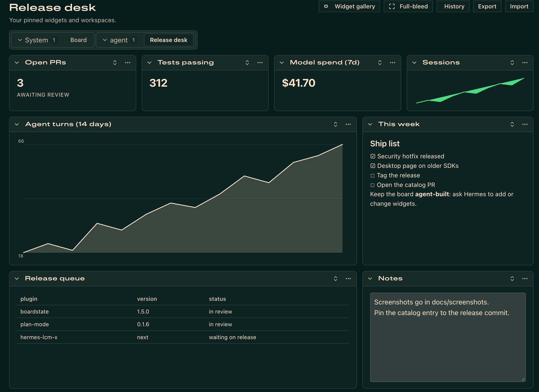Viewport: 539px width, 392px height.
Task: Select the Release desk tab
Action: 169,40
